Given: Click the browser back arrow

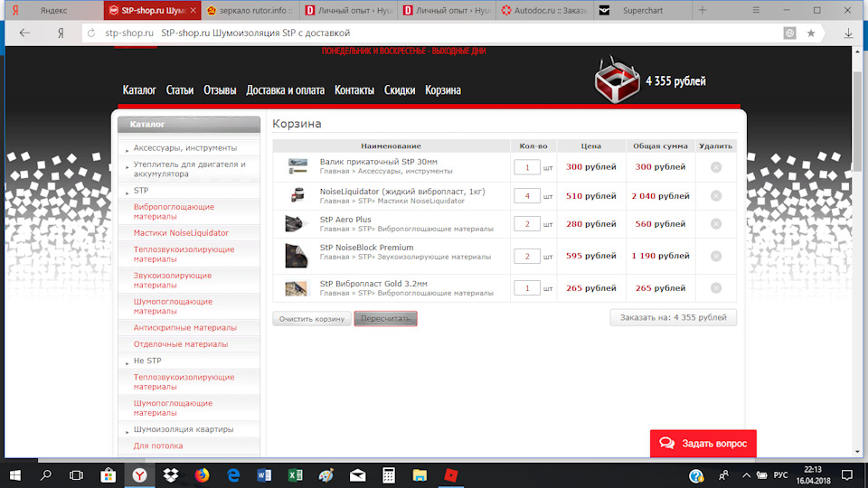Looking at the screenshot, I should click(x=24, y=33).
